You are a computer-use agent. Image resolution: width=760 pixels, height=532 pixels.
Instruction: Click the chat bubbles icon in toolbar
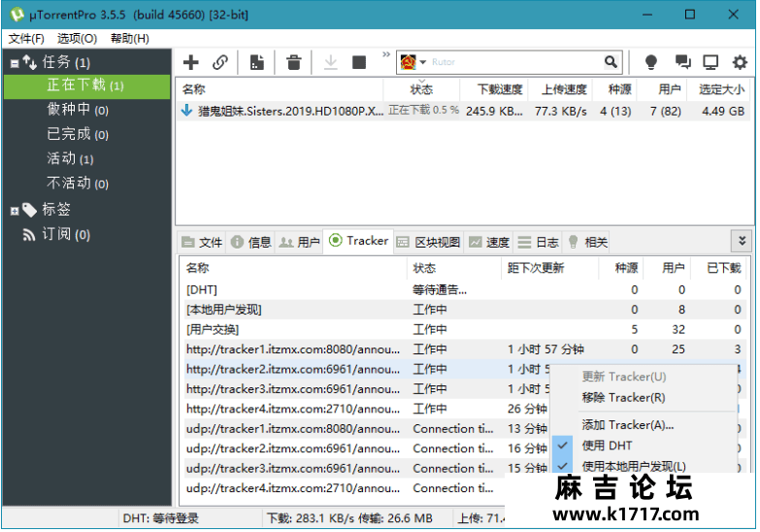point(683,61)
